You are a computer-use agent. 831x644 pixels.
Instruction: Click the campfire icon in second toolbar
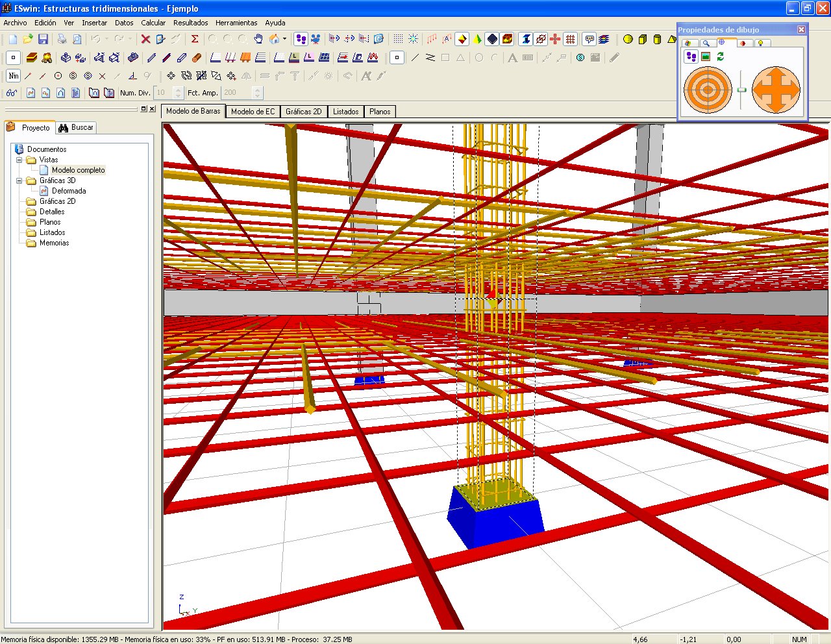point(47,58)
